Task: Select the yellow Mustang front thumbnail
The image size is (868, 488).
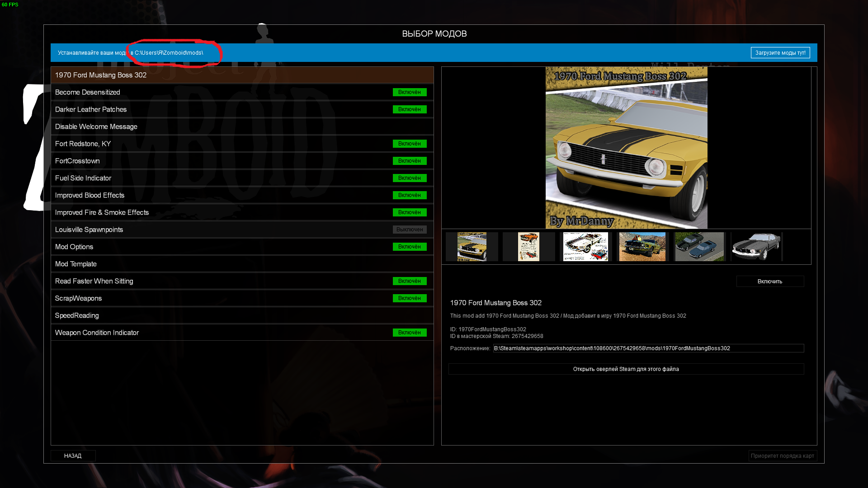Action: pyautogui.click(x=472, y=247)
